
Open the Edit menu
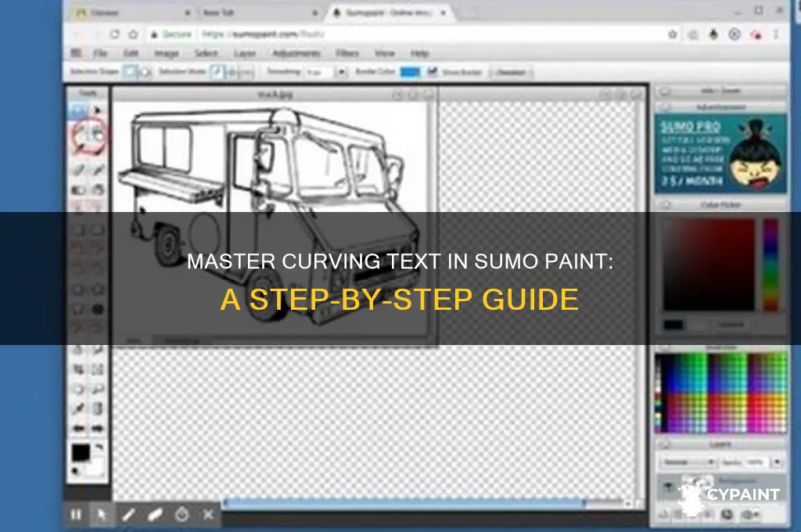tap(131, 53)
